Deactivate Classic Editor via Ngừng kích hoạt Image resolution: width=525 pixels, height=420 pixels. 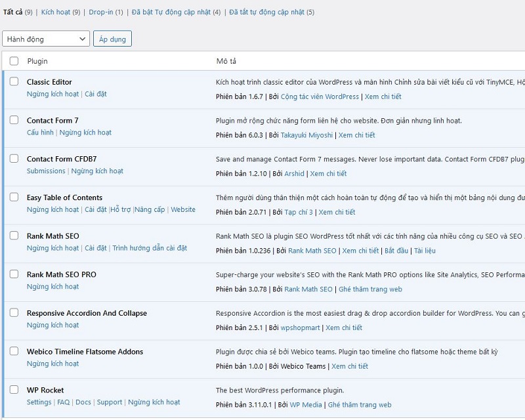click(x=53, y=94)
